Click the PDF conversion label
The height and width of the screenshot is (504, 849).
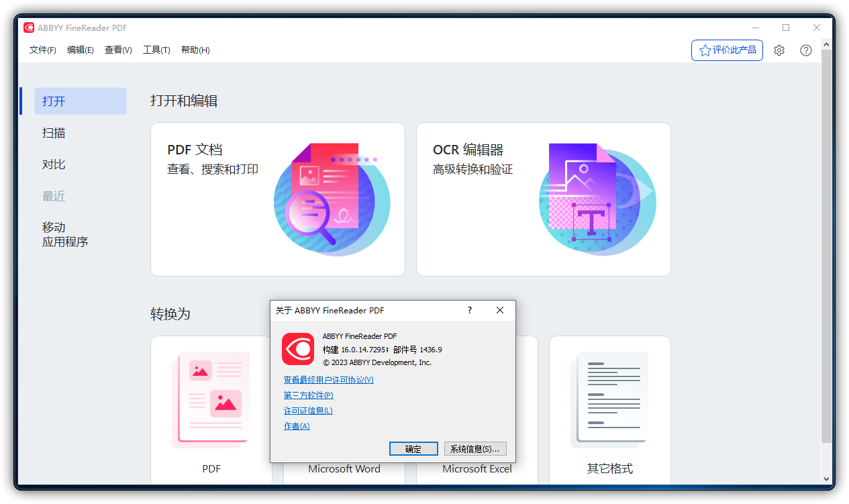[x=211, y=469]
